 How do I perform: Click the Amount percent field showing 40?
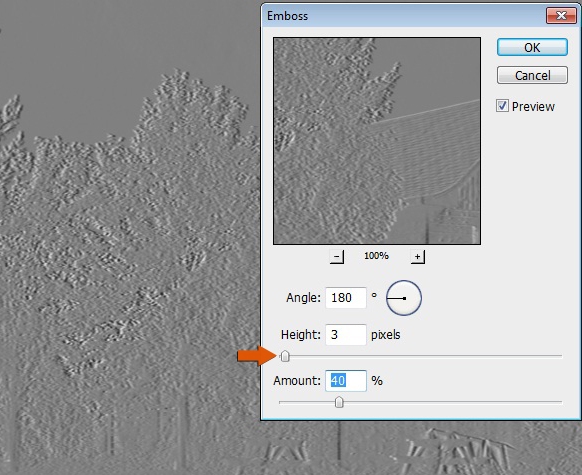[346, 381]
